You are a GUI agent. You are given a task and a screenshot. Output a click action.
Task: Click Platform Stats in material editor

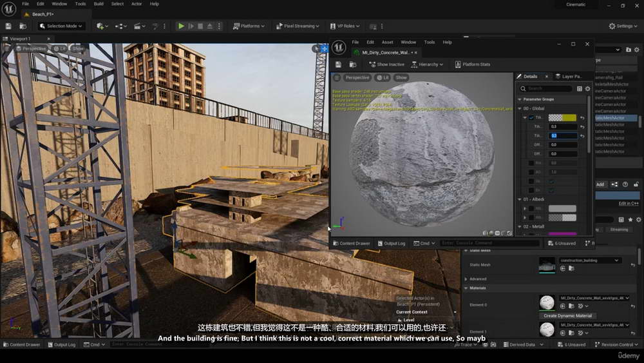pyautogui.click(x=472, y=64)
